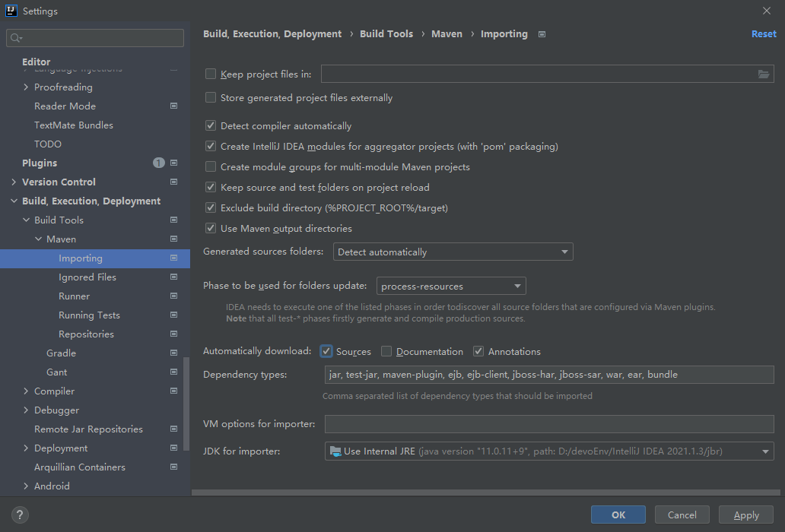785x532 pixels.
Task: Collapse Build Tools tree node
Action: (26, 220)
